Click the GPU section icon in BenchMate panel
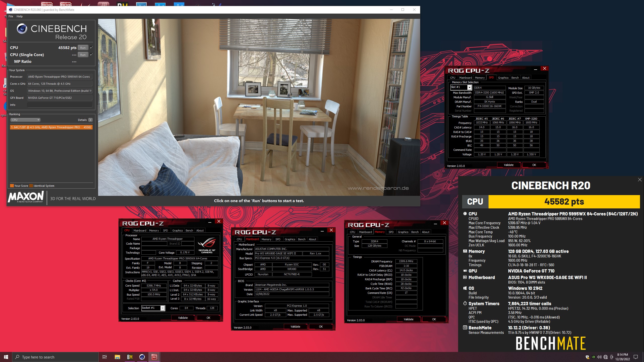The height and width of the screenshot is (362, 644). tap(465, 271)
